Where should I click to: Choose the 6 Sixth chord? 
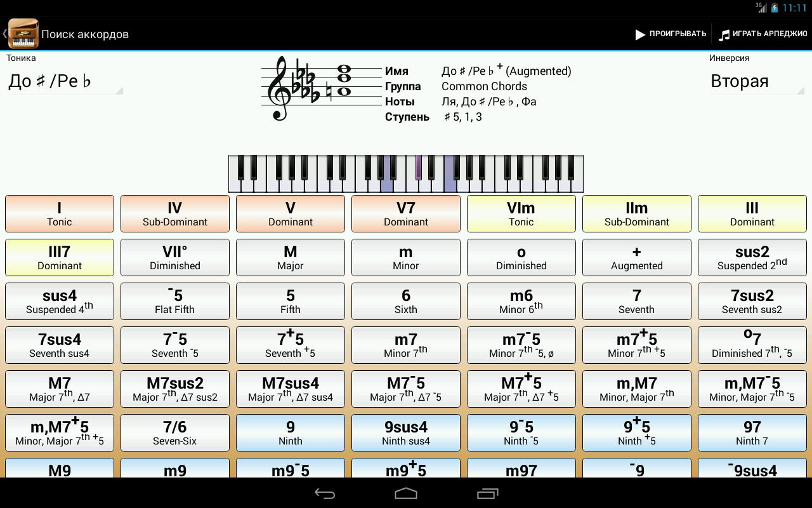click(406, 302)
